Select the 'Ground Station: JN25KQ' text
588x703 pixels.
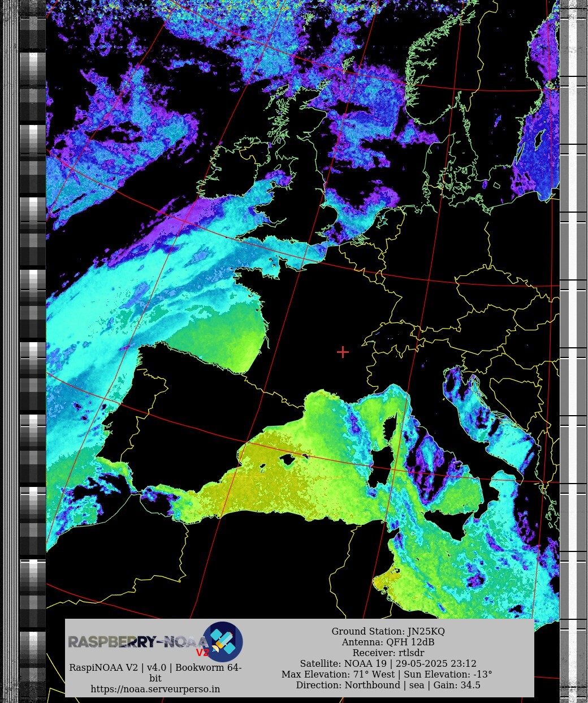point(388,631)
